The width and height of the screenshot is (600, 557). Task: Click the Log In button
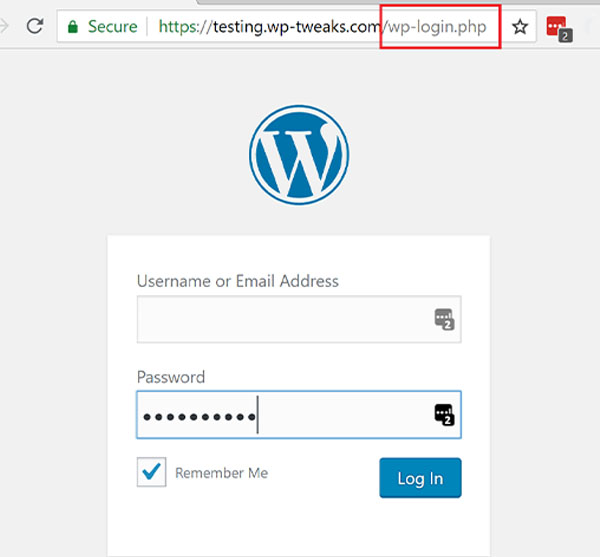[x=420, y=478]
